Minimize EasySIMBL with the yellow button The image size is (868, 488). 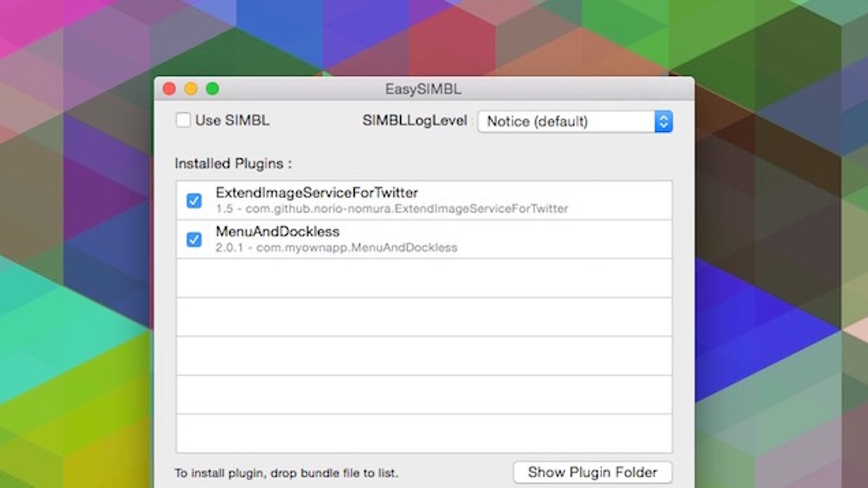191,88
